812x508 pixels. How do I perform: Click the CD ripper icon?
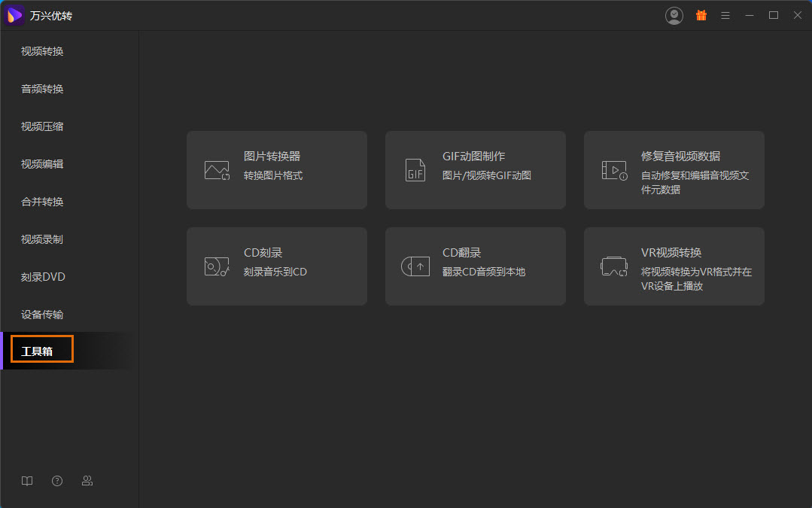[x=415, y=266]
